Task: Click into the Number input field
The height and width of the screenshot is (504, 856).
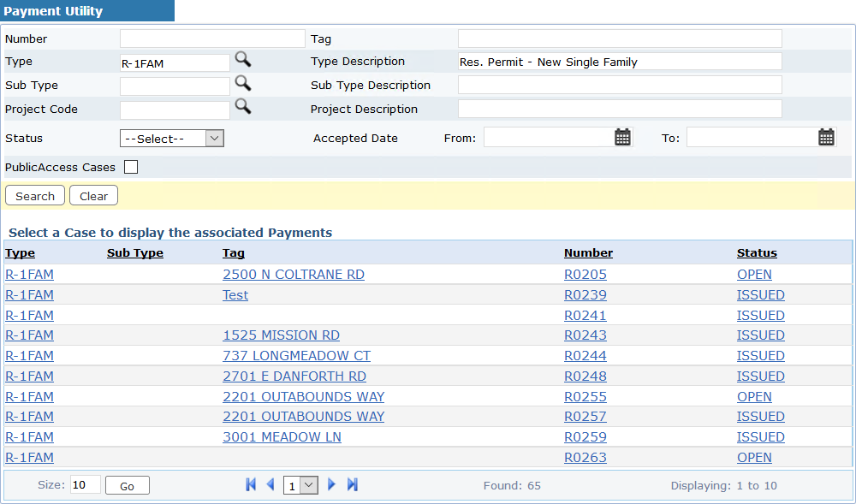Action: 212,39
